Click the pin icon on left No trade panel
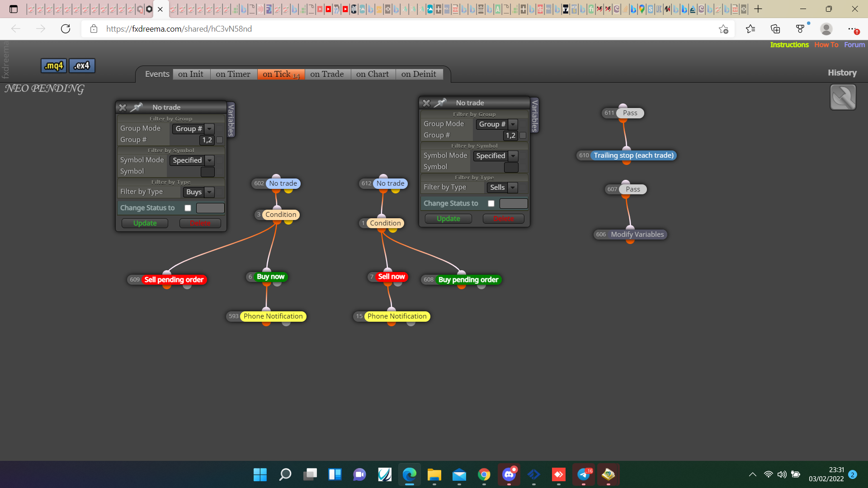 (136, 107)
